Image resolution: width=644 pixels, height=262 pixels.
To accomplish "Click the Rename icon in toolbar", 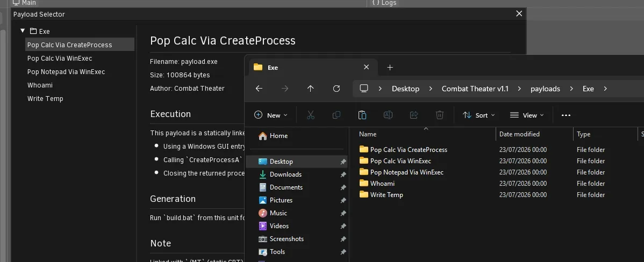I will [388, 115].
